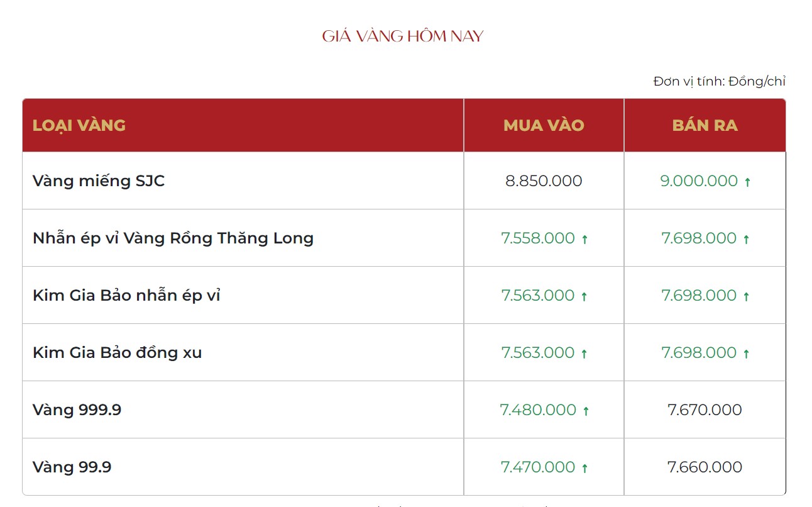Click the LOẠI VÀNG column header
The height and width of the screenshot is (507, 812).
(79, 125)
